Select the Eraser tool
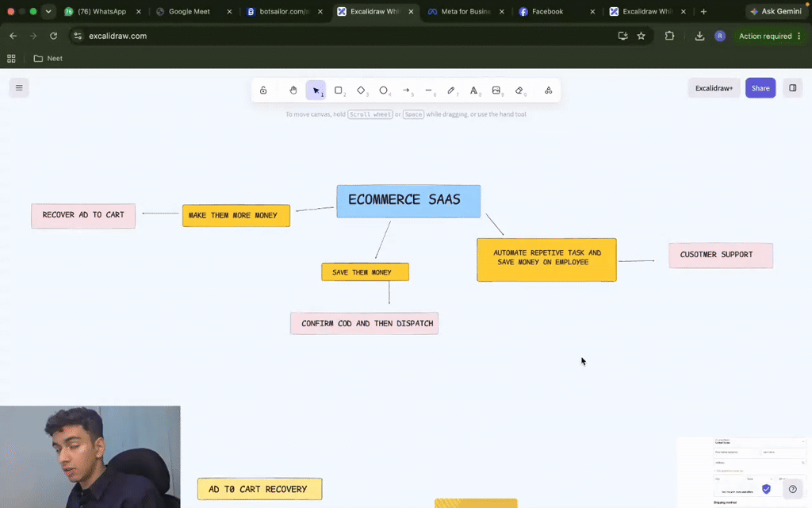The height and width of the screenshot is (508, 812). [519, 90]
